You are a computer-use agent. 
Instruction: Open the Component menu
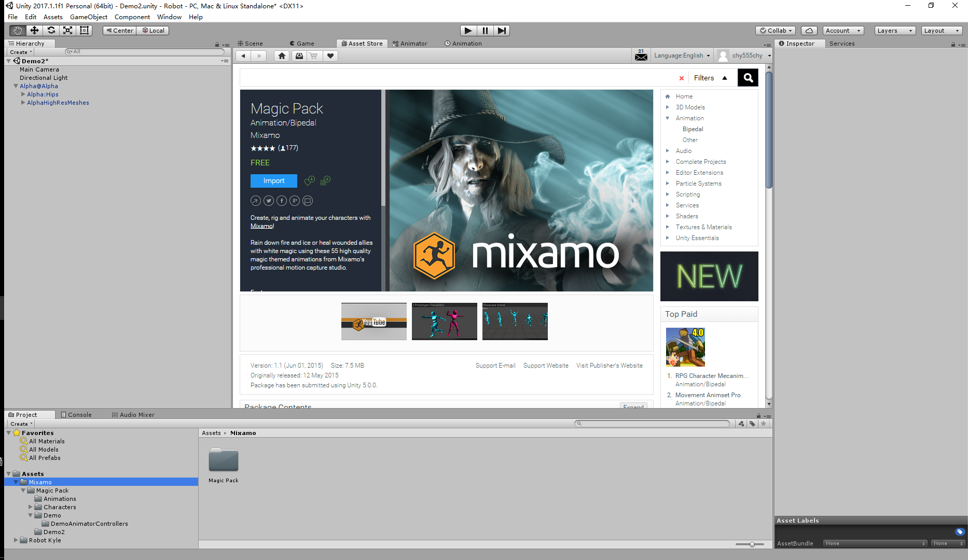pyautogui.click(x=132, y=17)
